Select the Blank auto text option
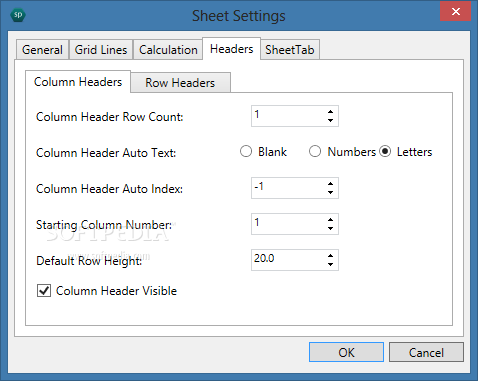Viewport: 478px width, 381px height. tap(246, 152)
